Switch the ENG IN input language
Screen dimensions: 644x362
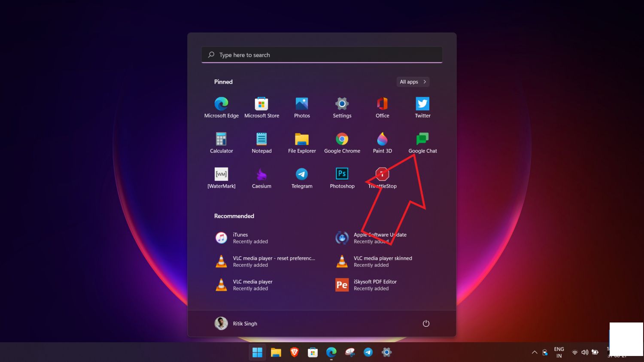(559, 353)
